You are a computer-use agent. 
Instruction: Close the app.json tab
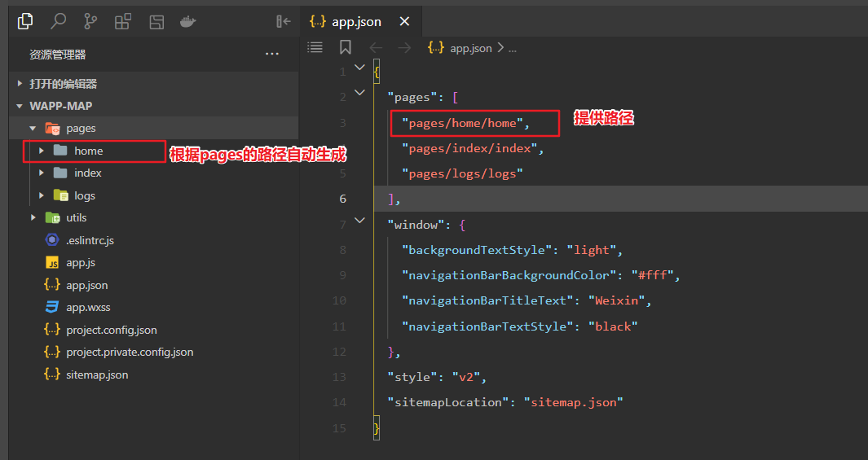click(x=405, y=21)
